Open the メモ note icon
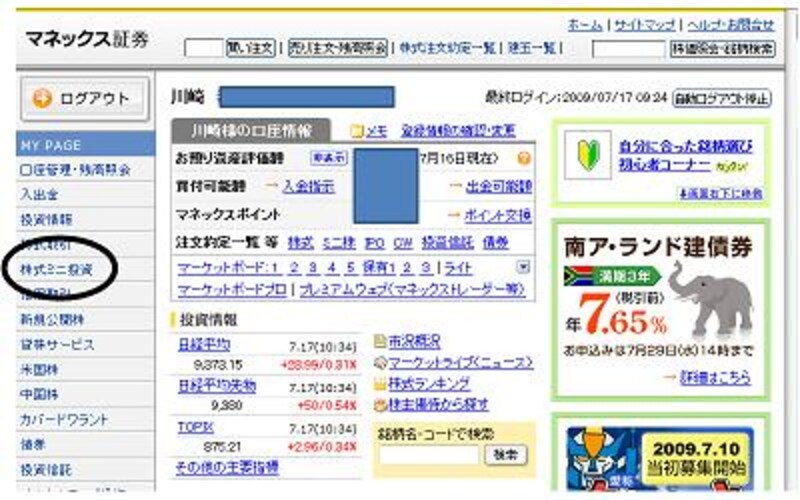Viewport: 800px width, 500px height. [x=357, y=132]
